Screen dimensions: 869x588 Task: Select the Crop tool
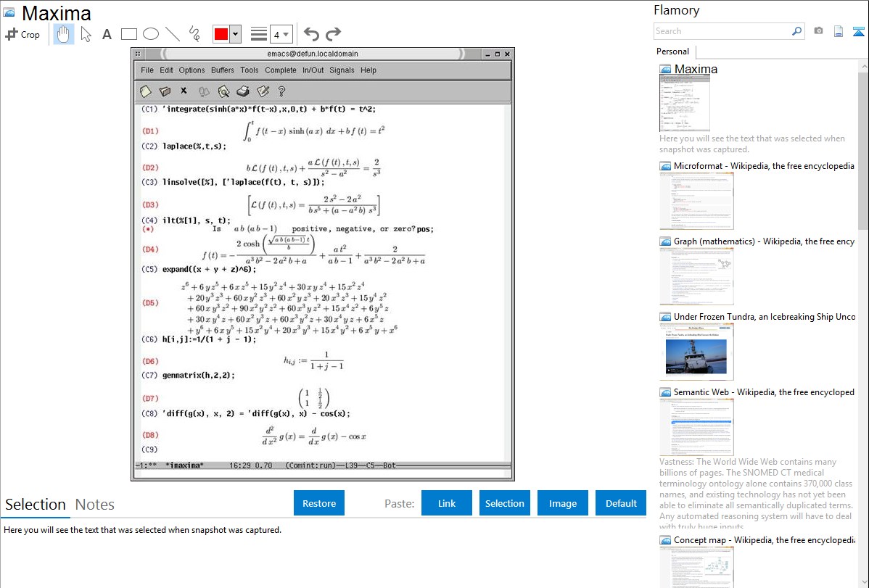[x=22, y=34]
